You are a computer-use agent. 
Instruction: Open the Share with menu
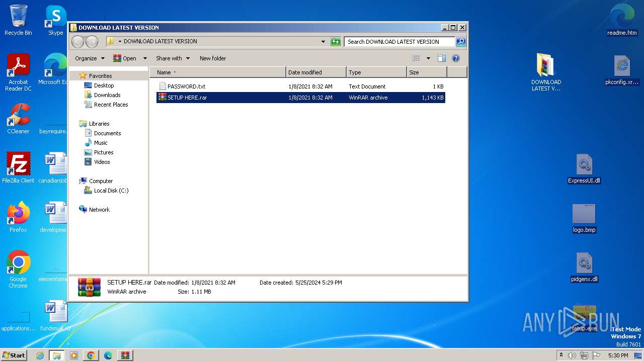click(173, 58)
